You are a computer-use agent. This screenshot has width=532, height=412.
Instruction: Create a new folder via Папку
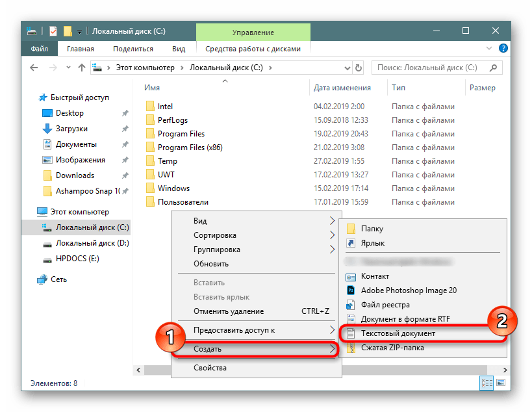(x=372, y=229)
